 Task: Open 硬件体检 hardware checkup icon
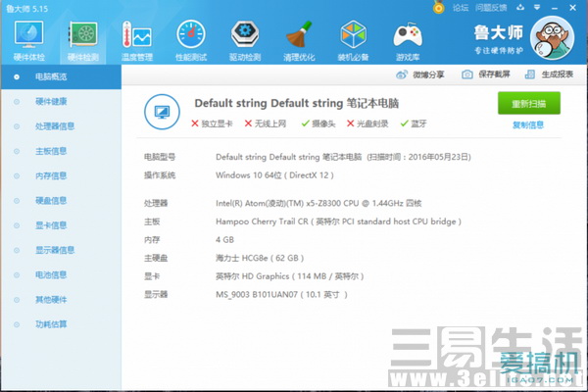pyautogui.click(x=29, y=41)
